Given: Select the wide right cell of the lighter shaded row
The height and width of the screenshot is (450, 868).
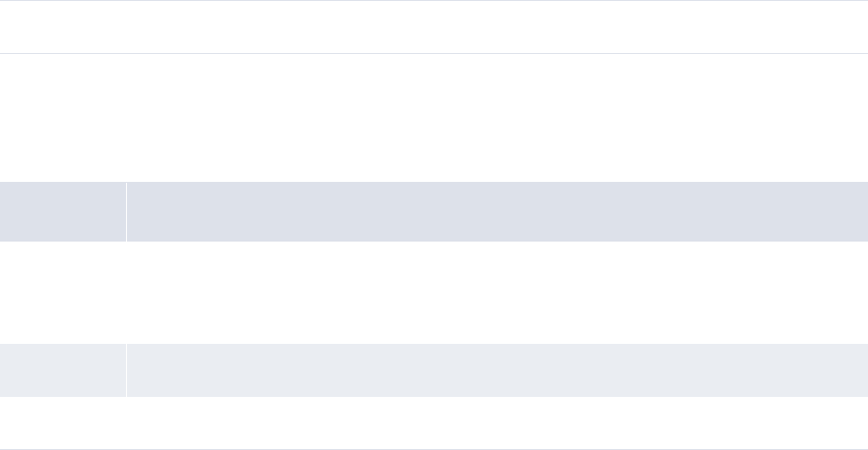Looking at the screenshot, I should (497, 370).
